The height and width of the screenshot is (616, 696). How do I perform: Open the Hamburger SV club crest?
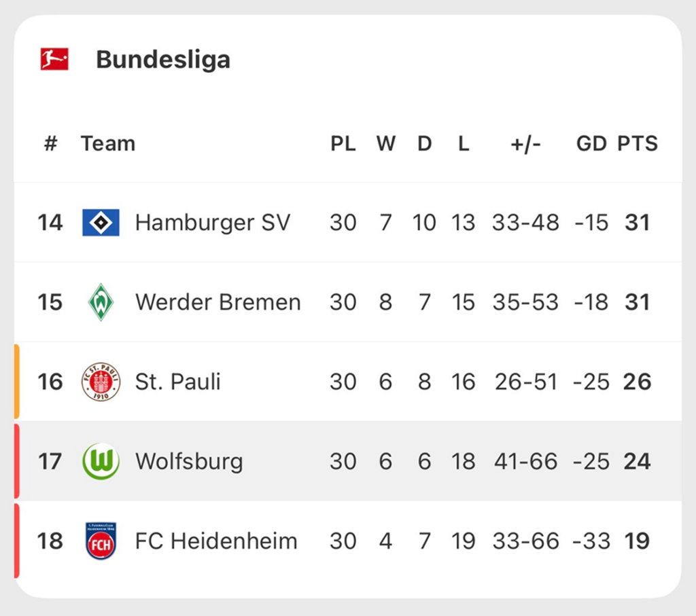coord(101,222)
